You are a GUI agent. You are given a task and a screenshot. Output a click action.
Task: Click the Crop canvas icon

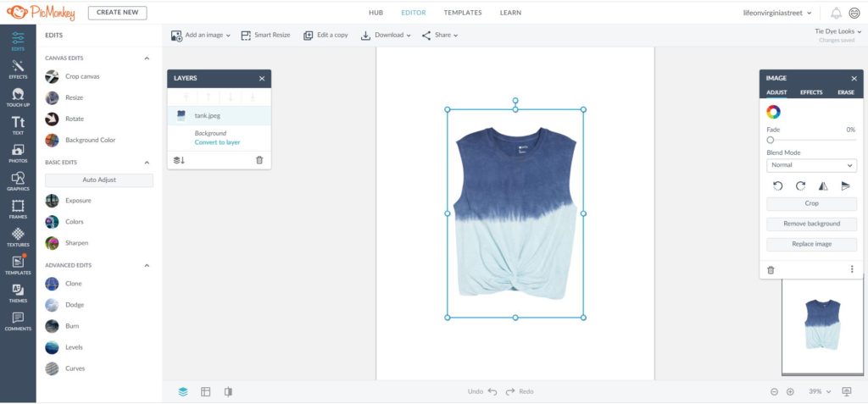(53, 76)
